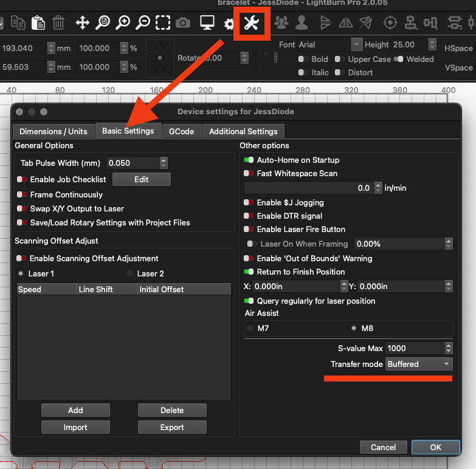Switch to the GCode tab
This screenshot has height=469, width=476.
182,131
